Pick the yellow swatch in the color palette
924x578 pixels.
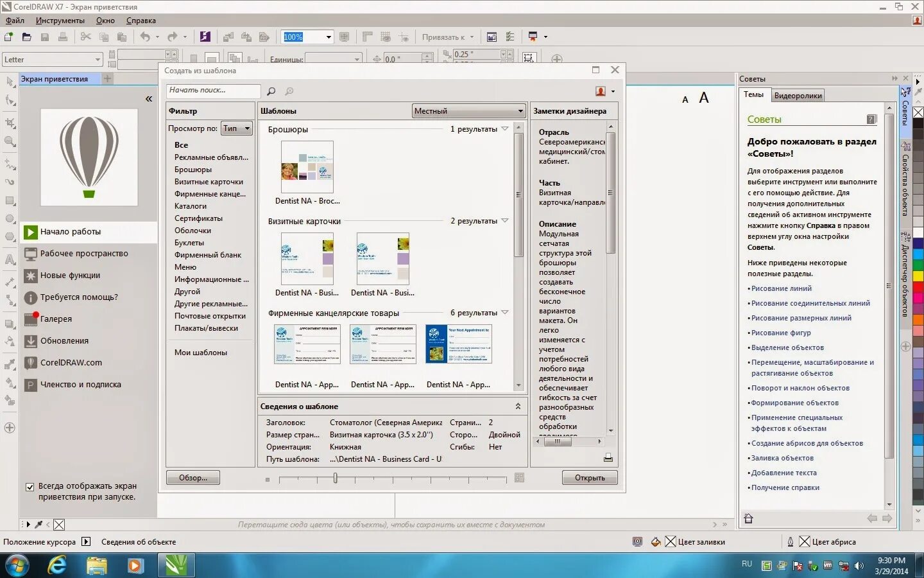(918, 276)
